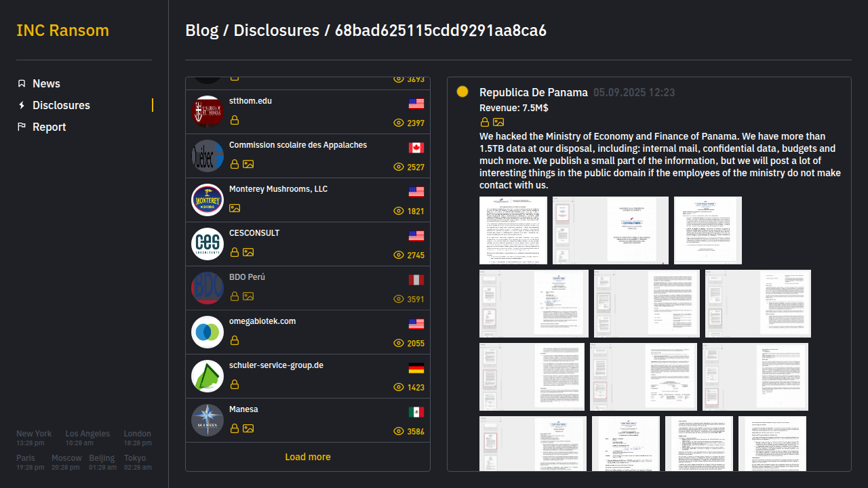The width and height of the screenshot is (868, 488).
Task: Click the Revenue: 7.5M$ text
Action: [x=514, y=108]
